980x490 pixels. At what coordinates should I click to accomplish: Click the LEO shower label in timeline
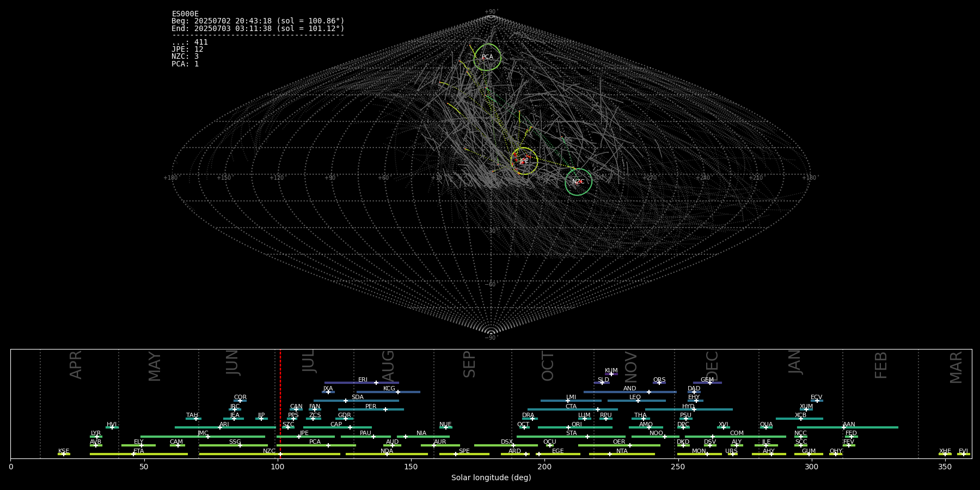[635, 397]
